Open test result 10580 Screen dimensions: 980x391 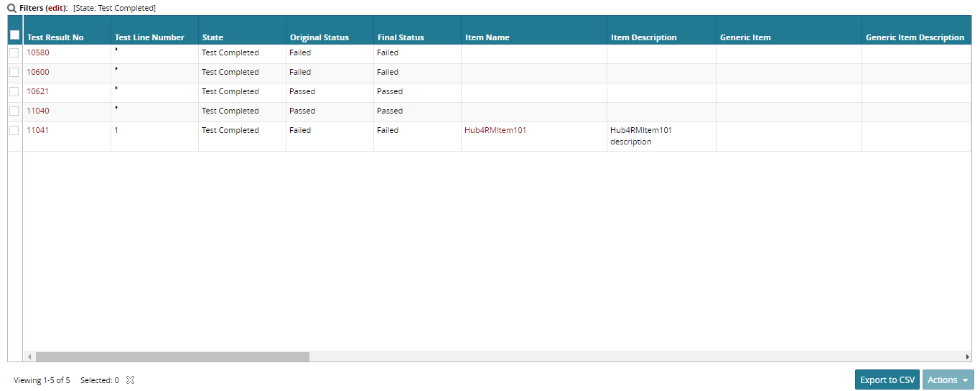tap(38, 52)
